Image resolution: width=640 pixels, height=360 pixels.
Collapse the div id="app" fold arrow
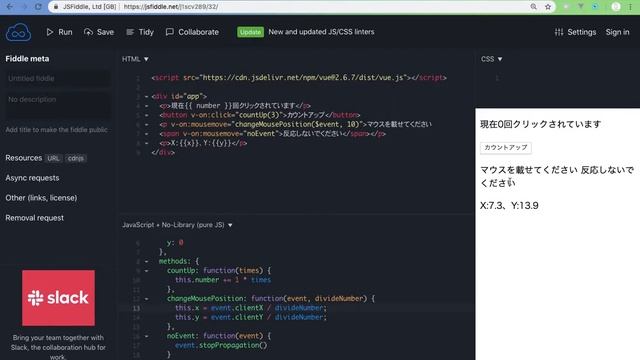coord(147,97)
